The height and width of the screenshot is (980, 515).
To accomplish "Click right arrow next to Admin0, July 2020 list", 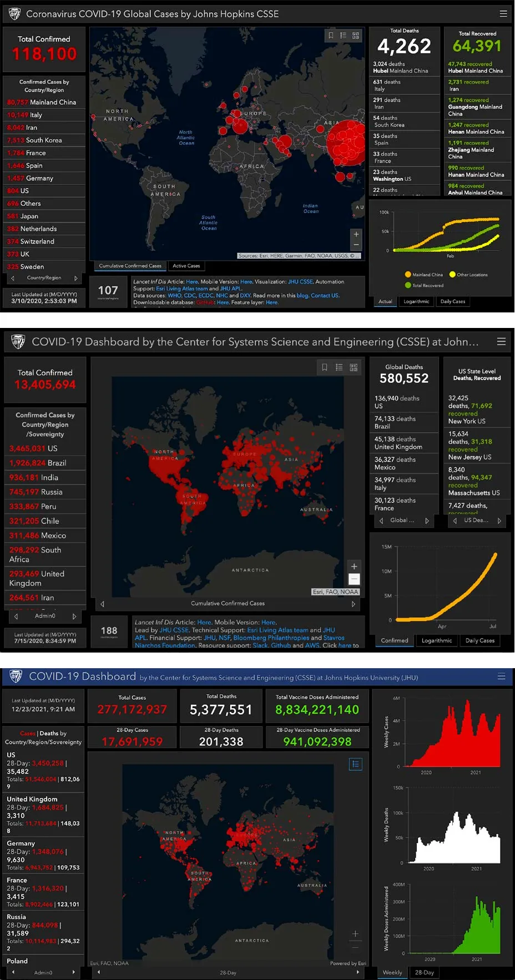I will pyautogui.click(x=74, y=617).
